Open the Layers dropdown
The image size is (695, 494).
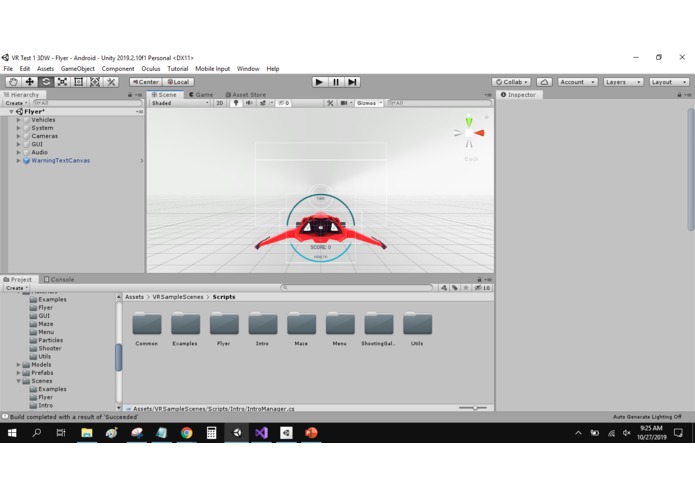(623, 82)
